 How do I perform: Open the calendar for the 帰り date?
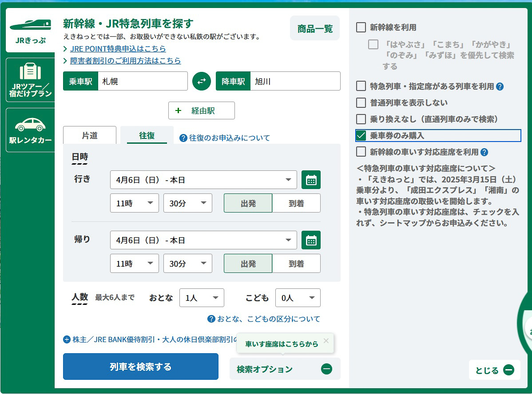(311, 240)
